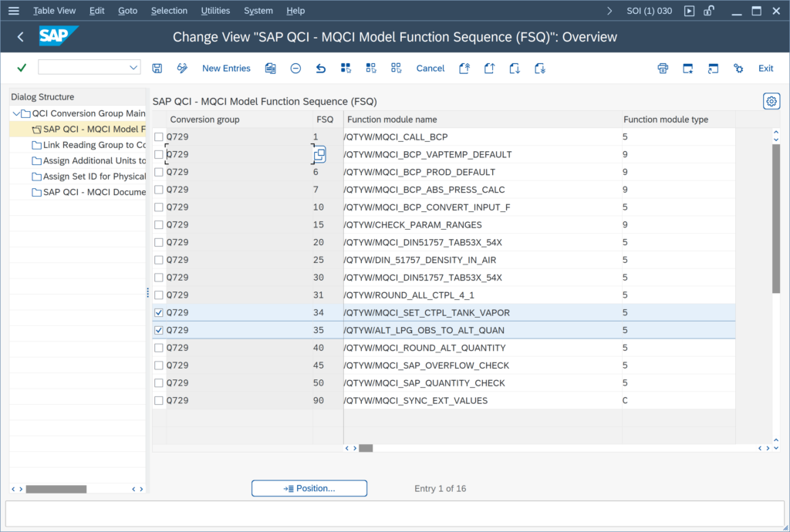Click the Select Block icon
Screen dimensions: 790x532
click(x=371, y=69)
